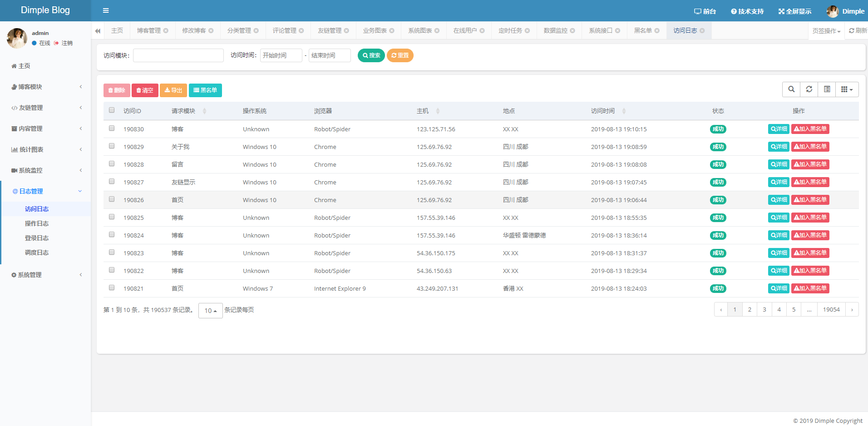The height and width of the screenshot is (426, 868).
Task: Click the orange 重置 button
Action: [x=400, y=55]
